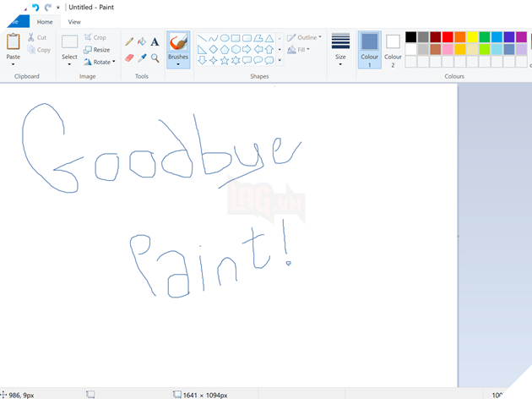Open the Brushes dropdown arrow
The width and height of the screenshot is (532, 399).
pyautogui.click(x=178, y=64)
